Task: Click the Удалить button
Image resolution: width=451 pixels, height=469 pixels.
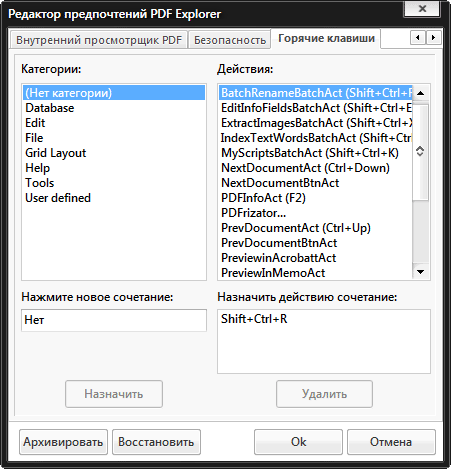Action: [x=324, y=394]
